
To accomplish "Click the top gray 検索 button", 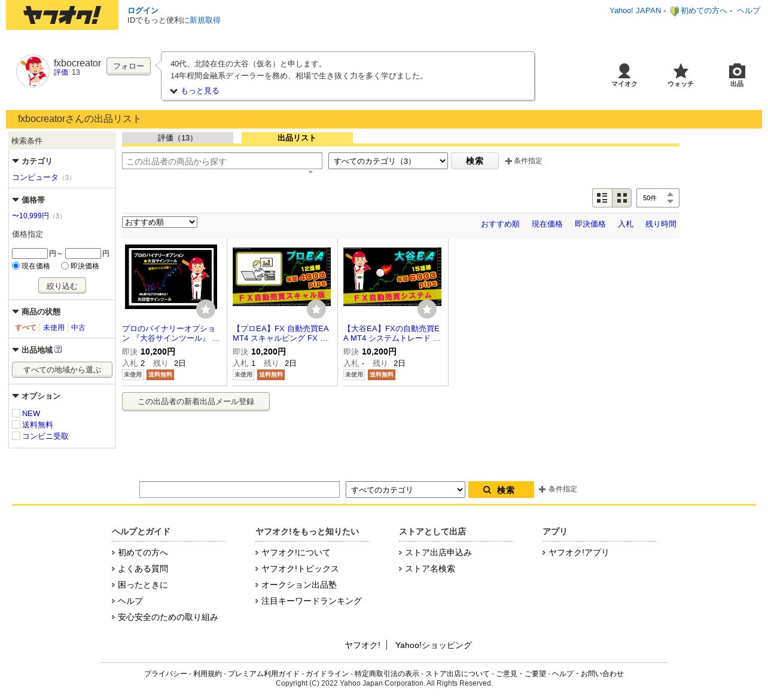I will pos(475,161).
